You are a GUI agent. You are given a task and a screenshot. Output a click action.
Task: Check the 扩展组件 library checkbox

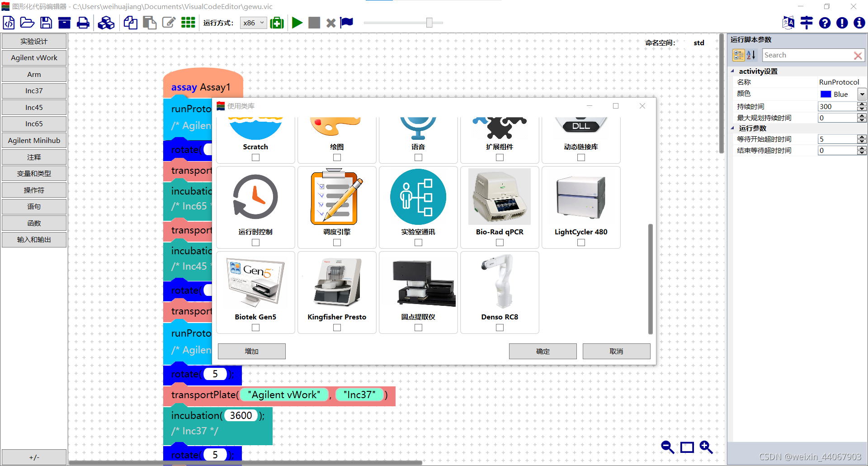[500, 157]
